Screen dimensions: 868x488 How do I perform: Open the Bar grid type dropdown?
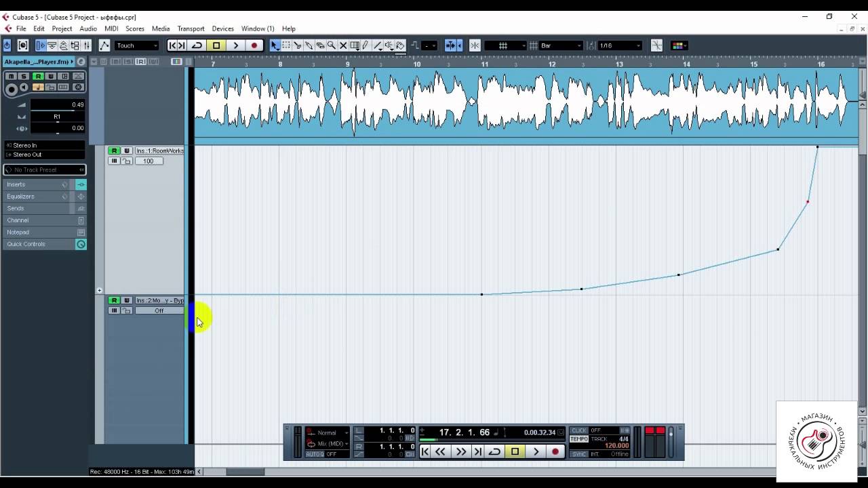pyautogui.click(x=561, y=45)
